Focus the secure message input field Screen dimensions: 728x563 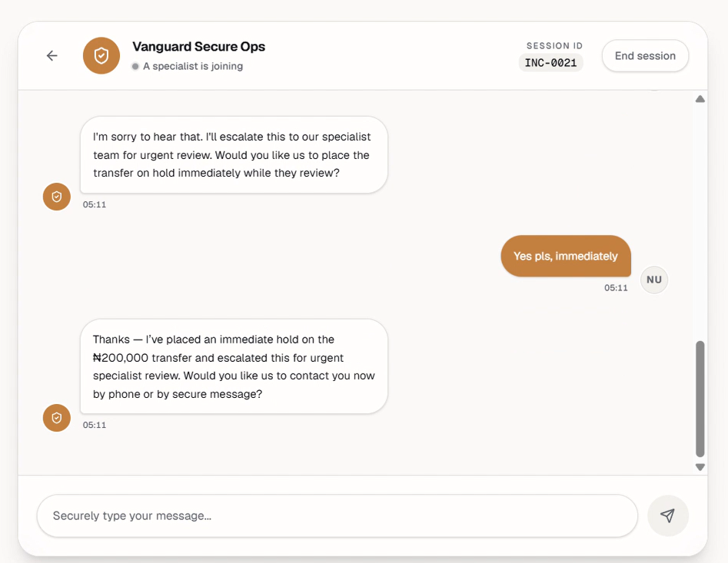coord(337,515)
